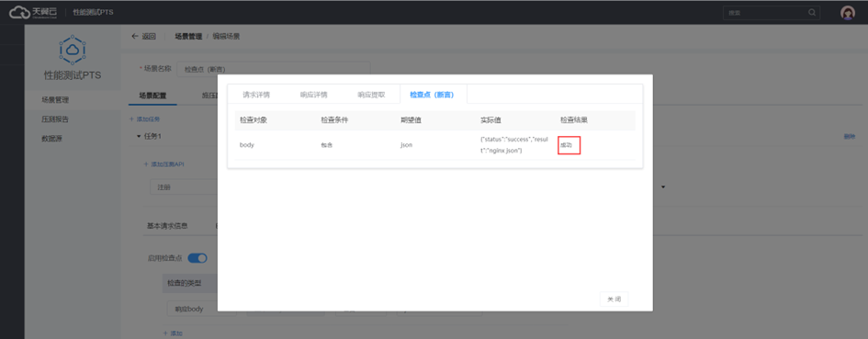Screen dimensions: 868x339
Task: Click the 性能测试PTS title in top bar
Action: [93, 12]
